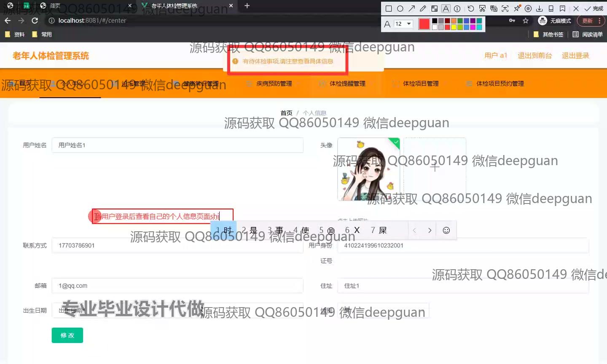Open the 疾病预防管理 menu
The width and height of the screenshot is (607, 364).
pyautogui.click(x=274, y=83)
